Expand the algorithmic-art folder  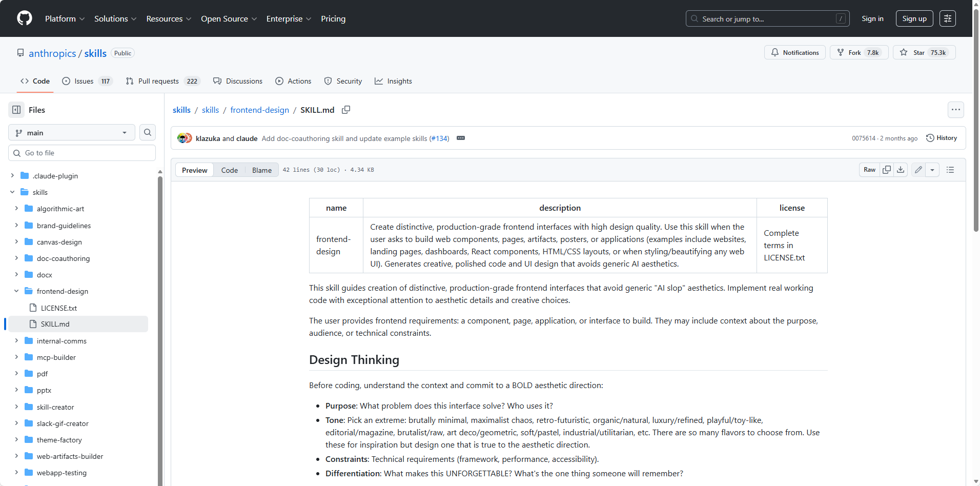pyautogui.click(x=16, y=209)
